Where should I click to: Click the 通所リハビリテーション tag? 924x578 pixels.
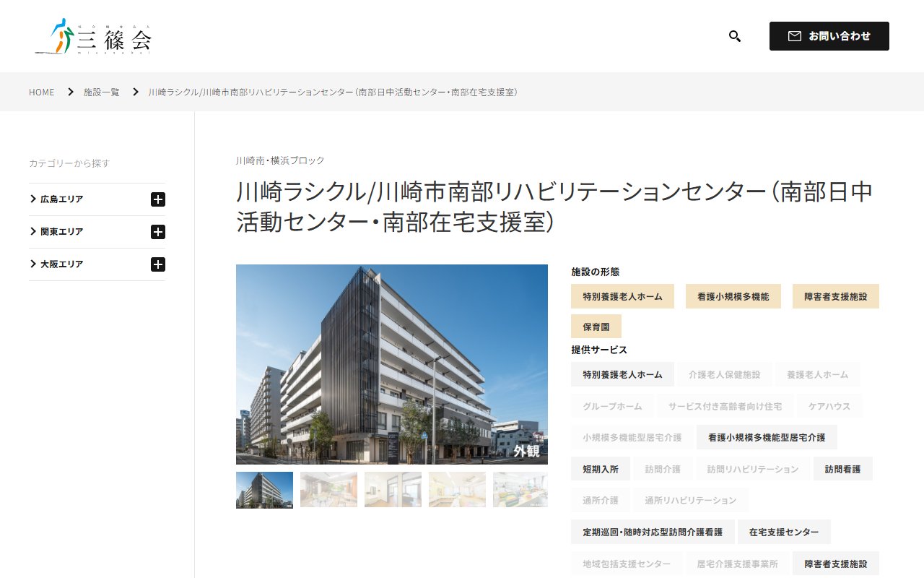pyautogui.click(x=691, y=500)
